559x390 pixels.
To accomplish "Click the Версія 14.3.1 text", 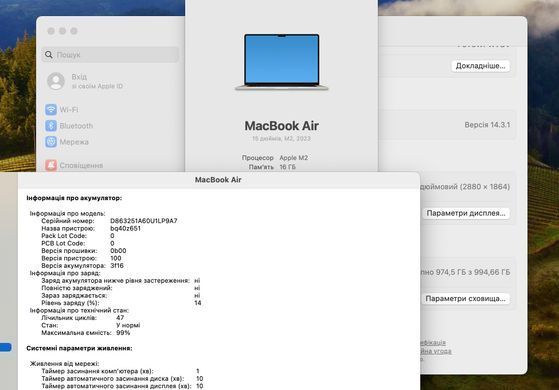I will tap(487, 125).
